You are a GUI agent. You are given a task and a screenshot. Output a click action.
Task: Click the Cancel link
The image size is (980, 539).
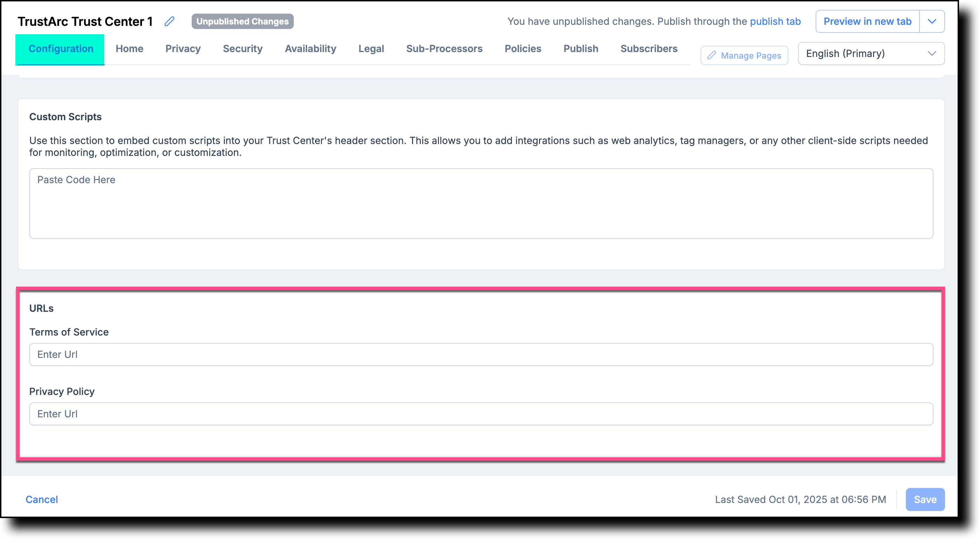(42, 500)
